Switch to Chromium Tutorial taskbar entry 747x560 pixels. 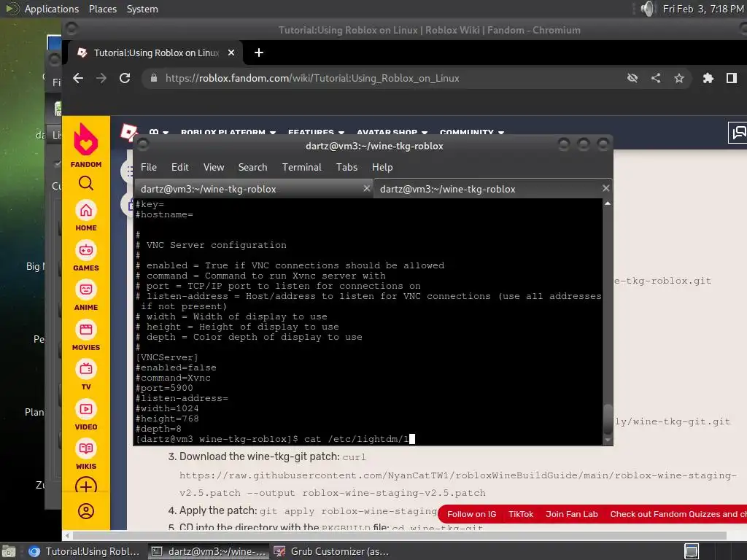[x=85, y=551]
